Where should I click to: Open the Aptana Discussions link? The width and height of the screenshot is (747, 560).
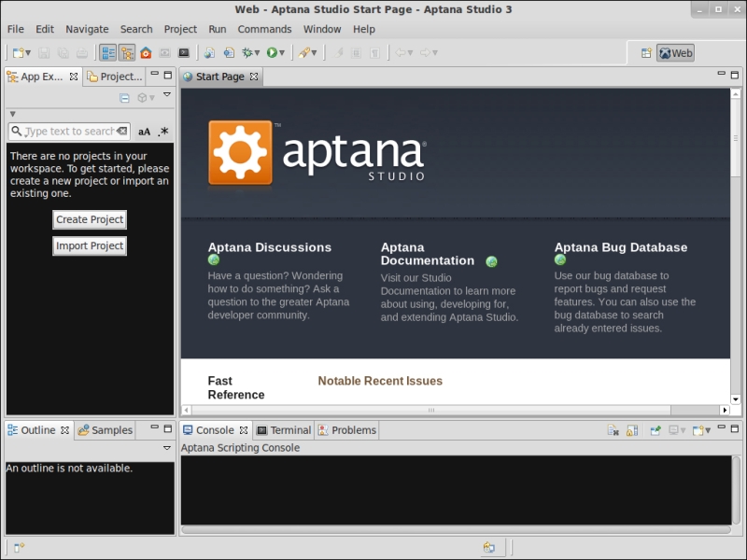coord(270,247)
